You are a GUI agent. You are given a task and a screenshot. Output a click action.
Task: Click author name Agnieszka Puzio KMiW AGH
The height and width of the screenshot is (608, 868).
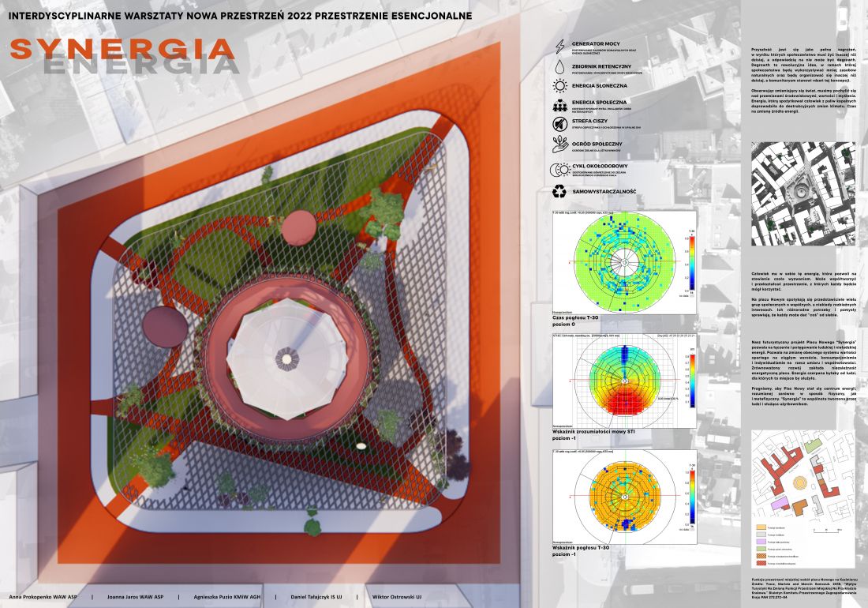[x=227, y=598]
